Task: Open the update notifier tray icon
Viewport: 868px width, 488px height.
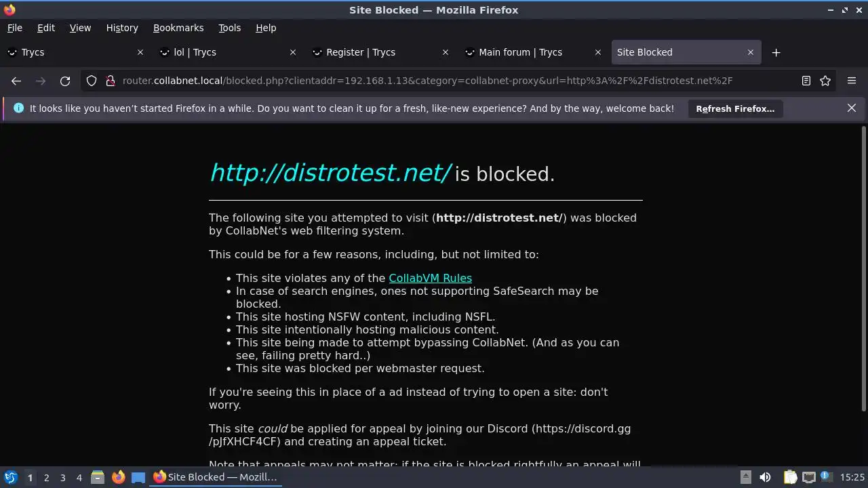Action: (827, 477)
